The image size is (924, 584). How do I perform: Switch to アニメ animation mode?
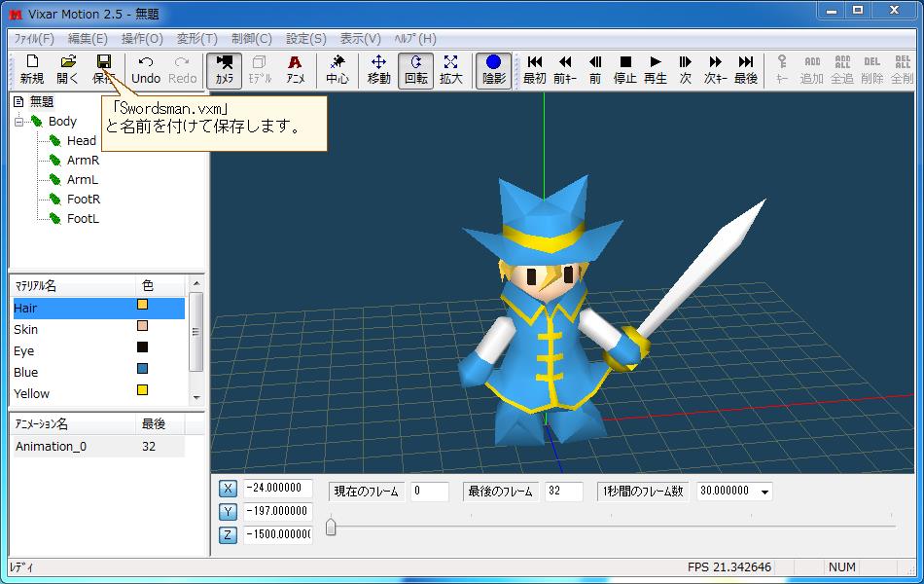point(296,70)
